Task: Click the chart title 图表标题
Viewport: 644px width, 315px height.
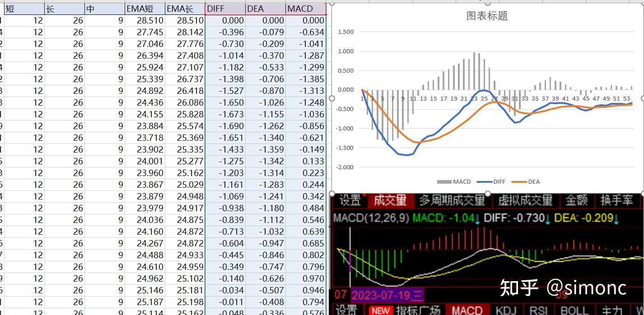Action: [x=486, y=15]
